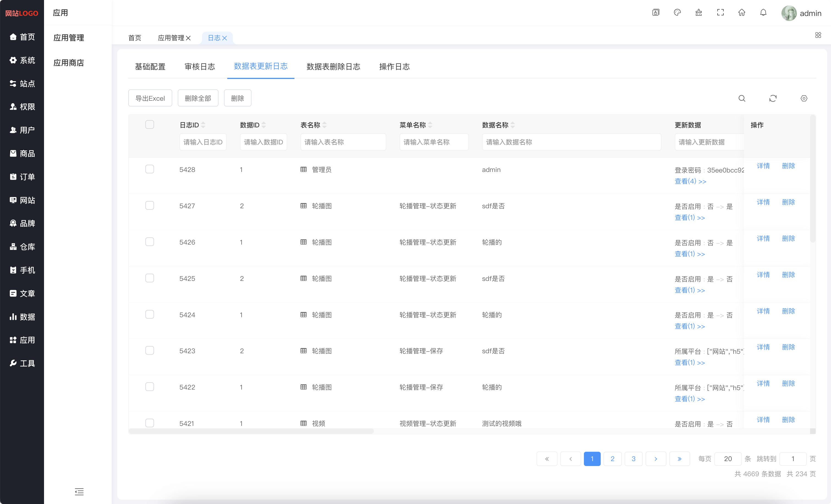
Task: Collapse the sidebar menu using fold icon
Action: pyautogui.click(x=79, y=492)
